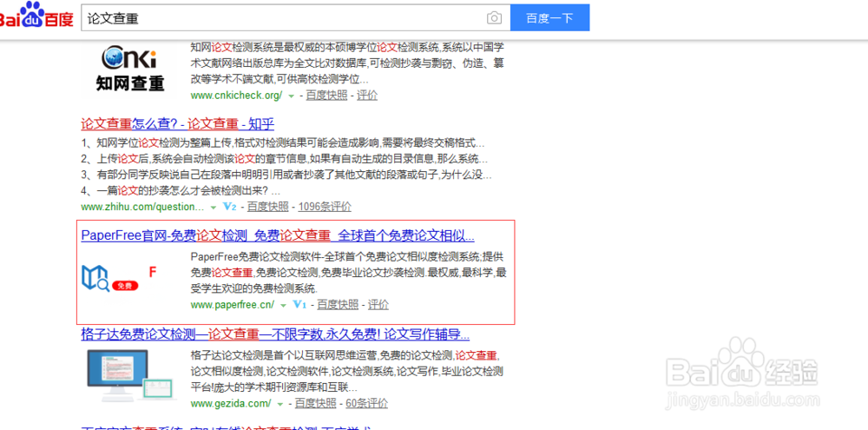Click the 百度一下 search button
The width and height of the screenshot is (868, 430).
pos(549,17)
